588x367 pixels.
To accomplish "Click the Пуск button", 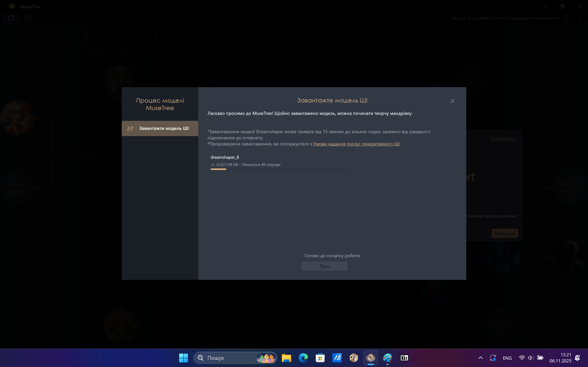I will click(324, 266).
